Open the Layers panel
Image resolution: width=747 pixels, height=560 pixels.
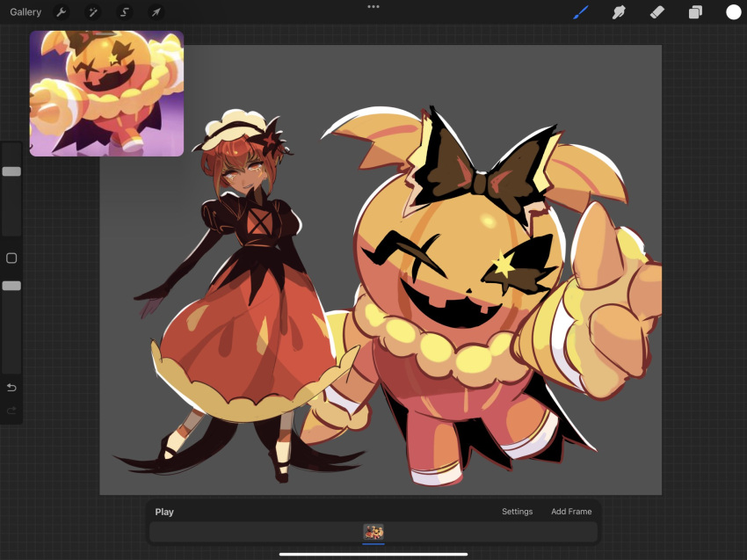[695, 12]
